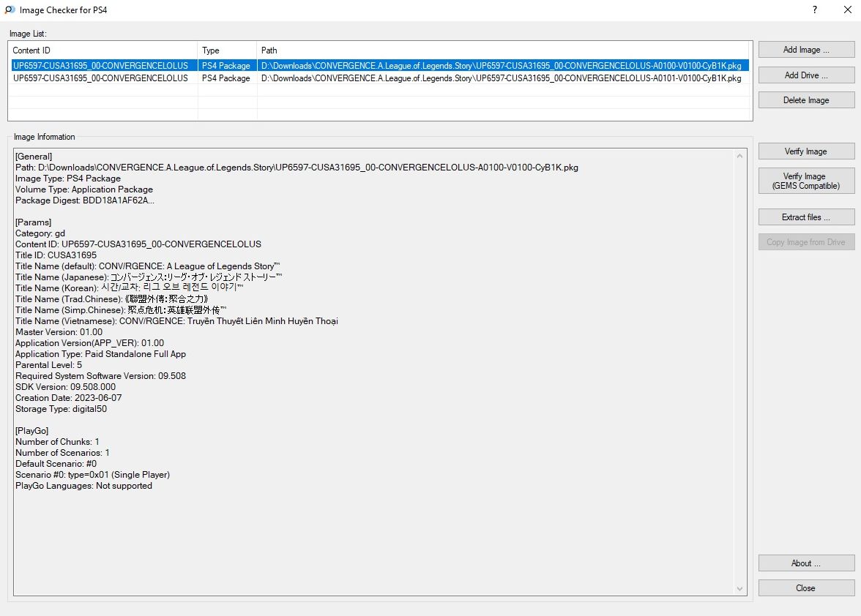Click Application Version(APP_VER) line
Image resolution: width=861 pixels, height=616 pixels.
89,343
